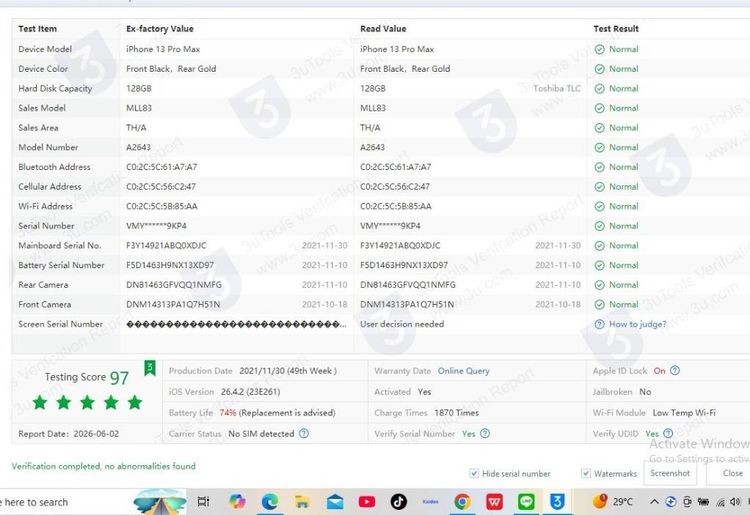The width and height of the screenshot is (750, 515).
Task: Select the Bluetooth Address row label
Action: click(54, 167)
